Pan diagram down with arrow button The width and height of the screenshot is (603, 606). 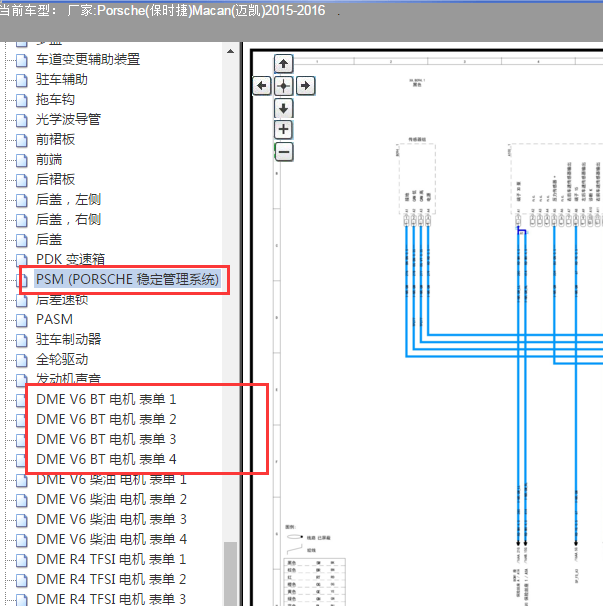284,108
